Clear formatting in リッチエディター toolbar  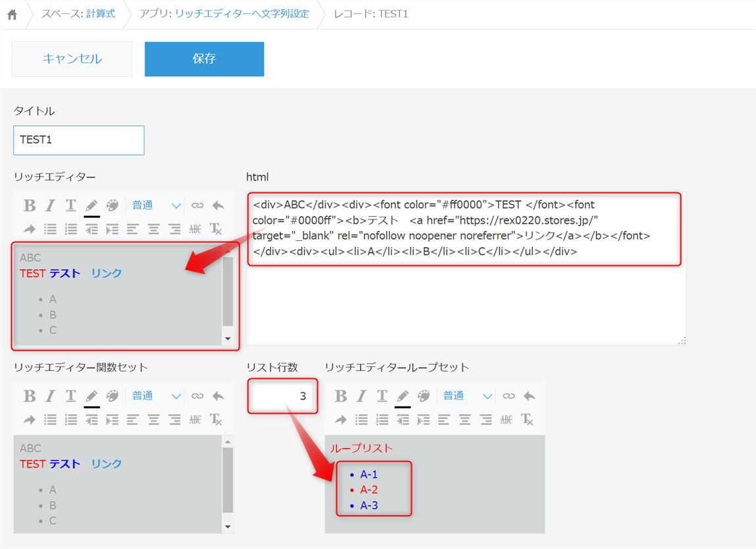[x=216, y=229]
